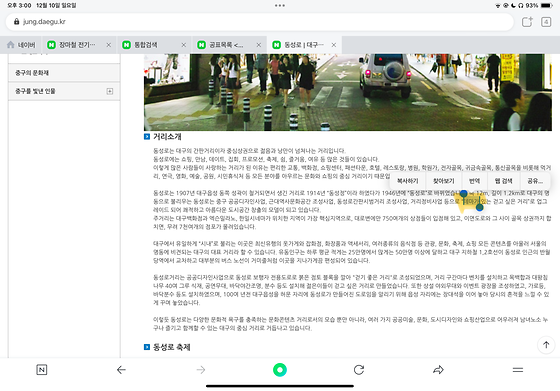The height and width of the screenshot is (391, 560).
Task: Share page with bottom share arrow
Action: tap(438, 370)
